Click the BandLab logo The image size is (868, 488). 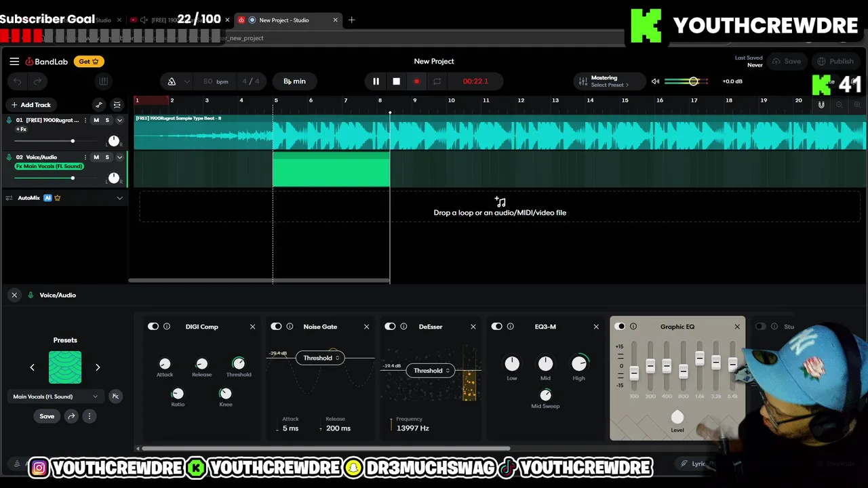click(x=47, y=62)
